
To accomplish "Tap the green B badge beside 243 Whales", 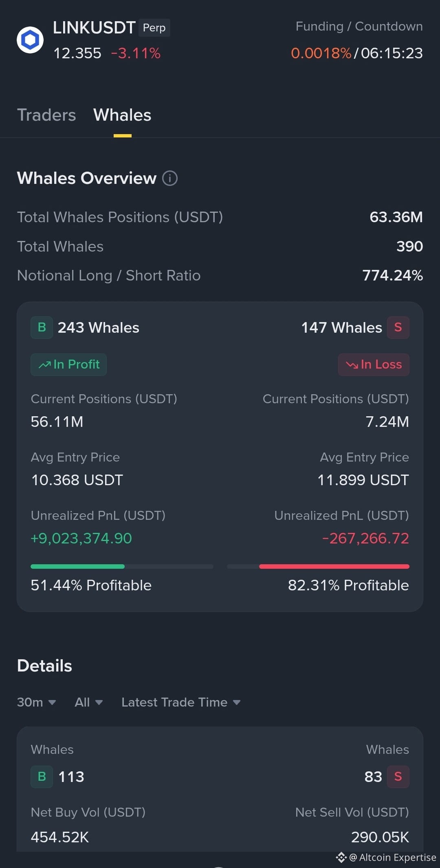I will pos(42,327).
